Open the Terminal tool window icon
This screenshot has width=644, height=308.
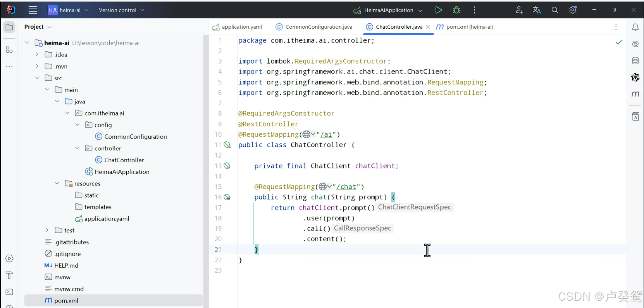click(x=9, y=292)
